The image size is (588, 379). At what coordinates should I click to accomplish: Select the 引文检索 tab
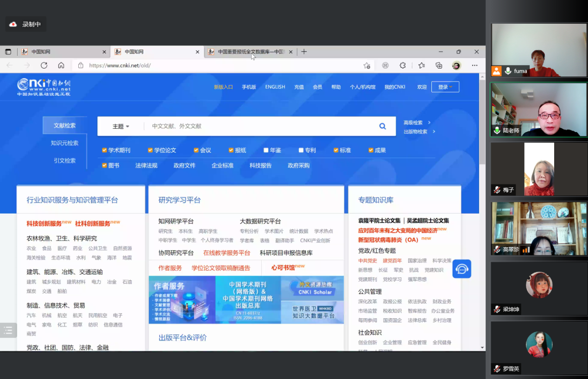(x=64, y=161)
